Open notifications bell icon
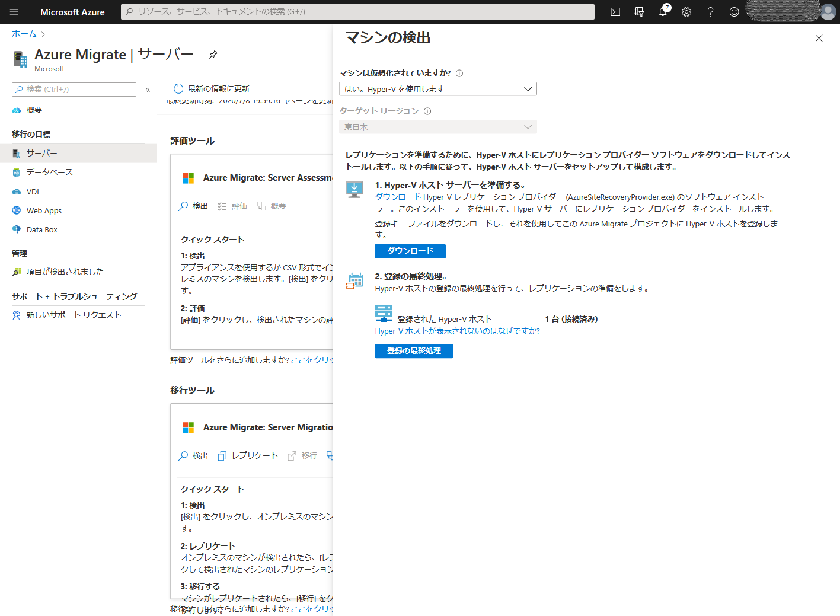 [x=663, y=12]
